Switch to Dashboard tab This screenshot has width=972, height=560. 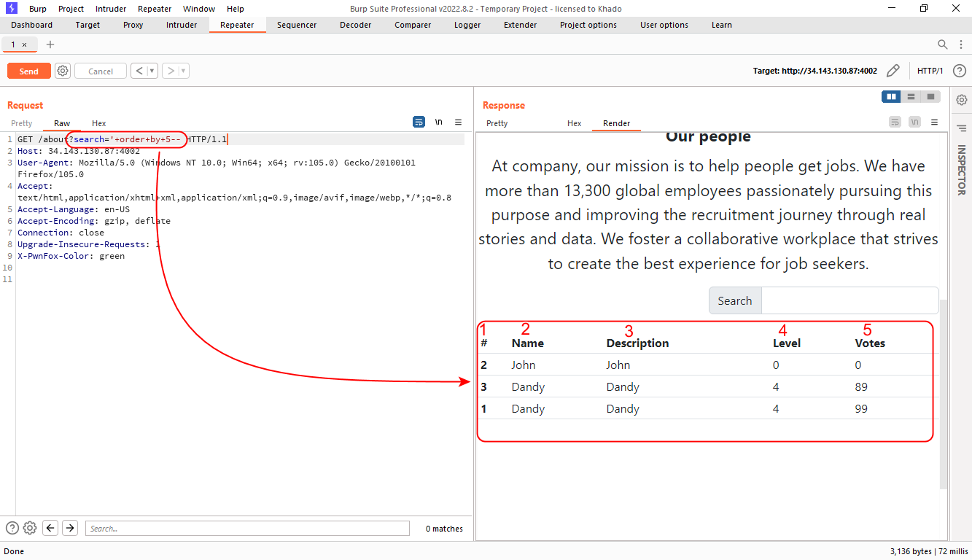pos(31,25)
